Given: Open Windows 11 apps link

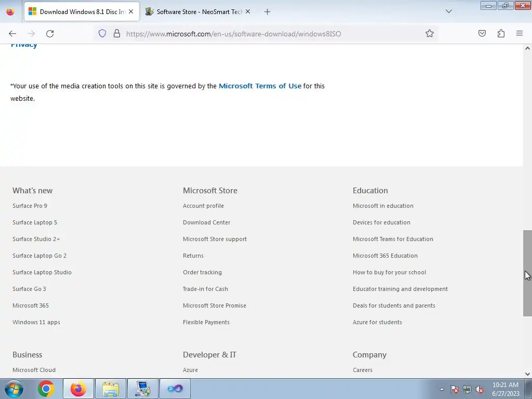Looking at the screenshot, I should [36, 322].
